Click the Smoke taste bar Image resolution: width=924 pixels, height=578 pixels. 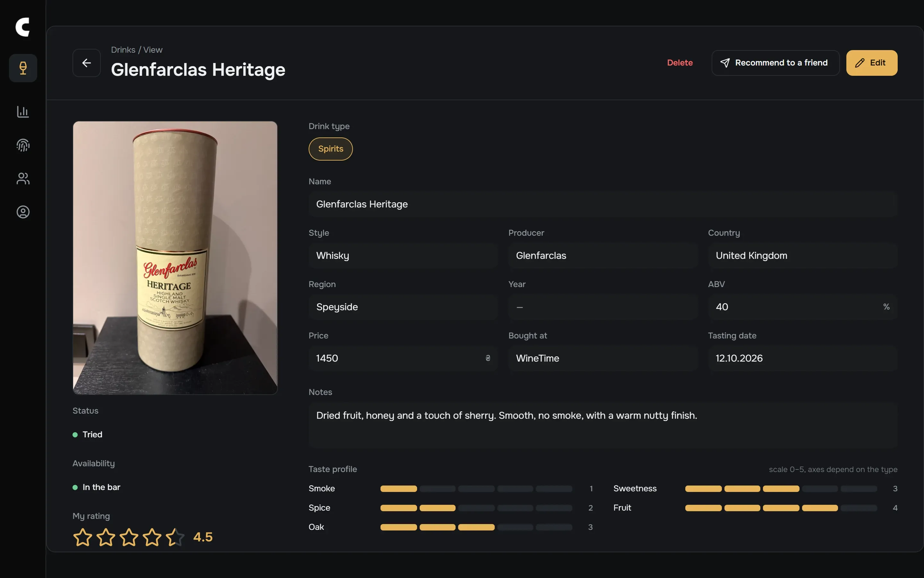click(476, 488)
